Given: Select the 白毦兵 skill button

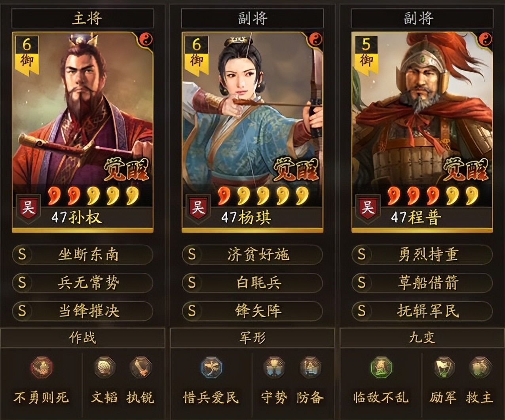Looking at the screenshot, I should tap(252, 283).
